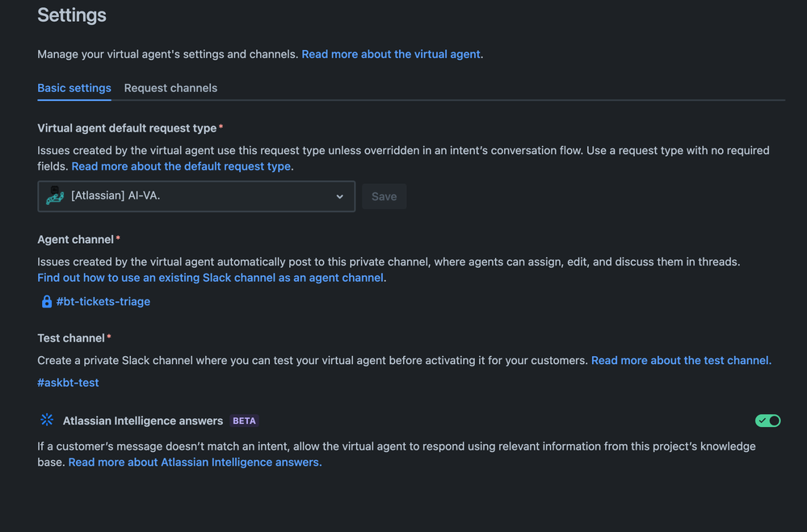Image resolution: width=807 pixels, height=532 pixels.
Task: Click the BETA badge
Action: [x=244, y=421]
